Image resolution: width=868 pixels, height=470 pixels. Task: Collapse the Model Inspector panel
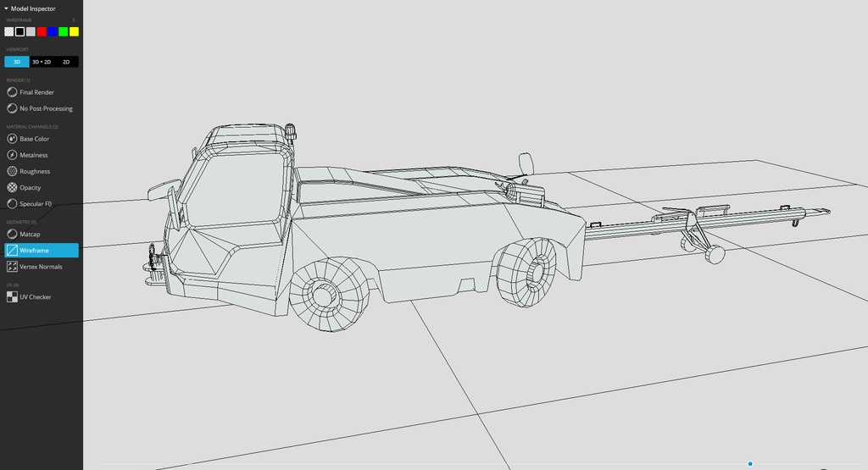click(7, 8)
